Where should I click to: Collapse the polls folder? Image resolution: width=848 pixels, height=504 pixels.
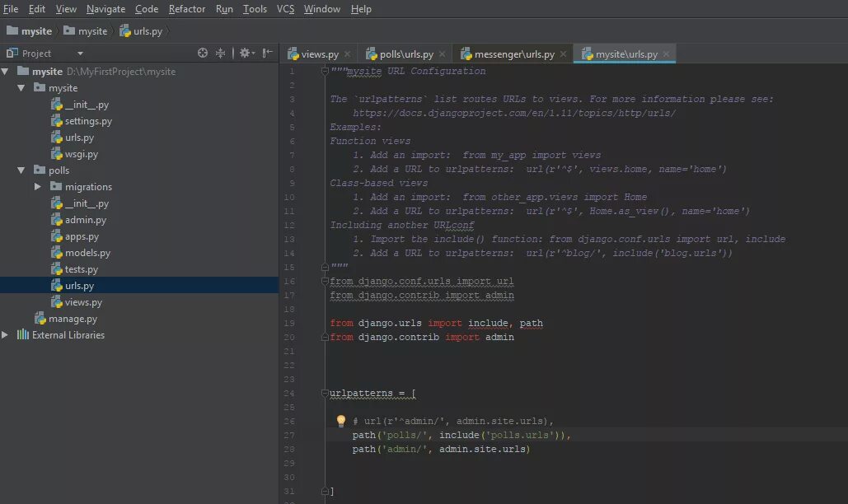[x=21, y=170]
